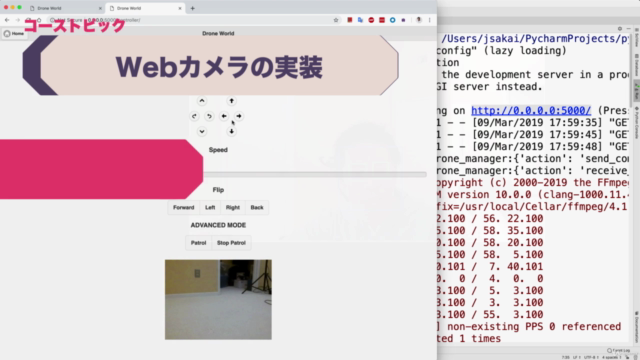Screen dimensions: 640x360
Task: Click the blue ring extension icon
Action: click(392, 20)
